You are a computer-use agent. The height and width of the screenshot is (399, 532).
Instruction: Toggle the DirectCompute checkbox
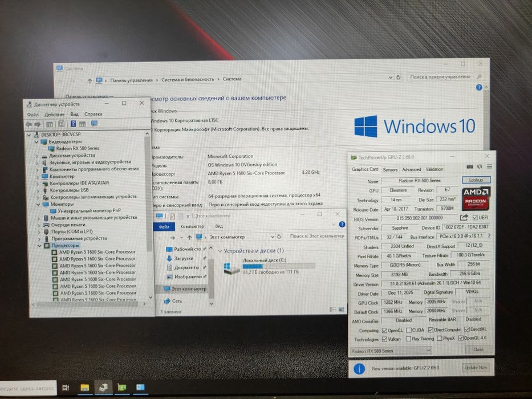pos(430,329)
